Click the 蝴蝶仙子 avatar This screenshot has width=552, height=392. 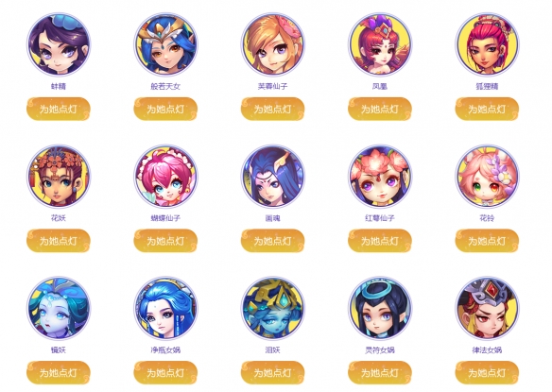click(x=165, y=177)
